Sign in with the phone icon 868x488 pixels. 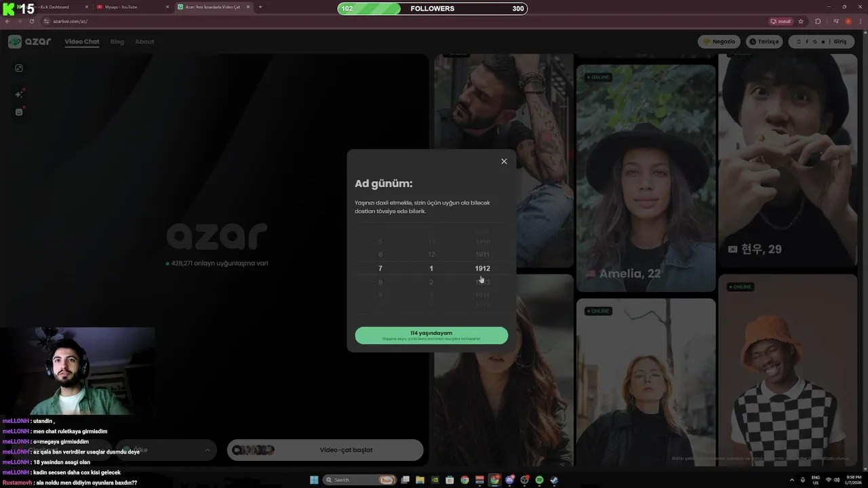point(799,41)
